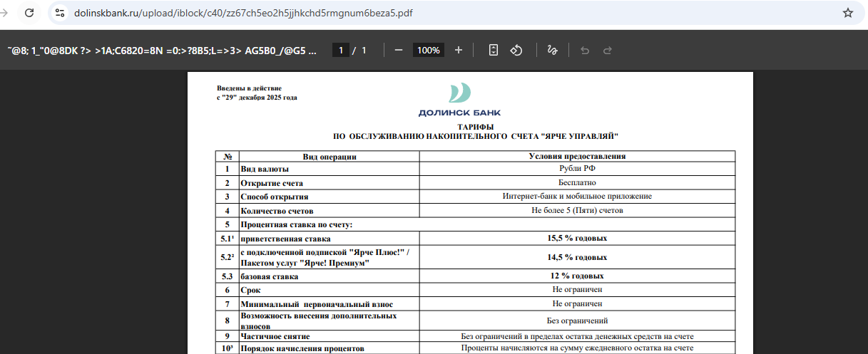Focus the dolinskbank.ru address bar
This screenshot has height=354, width=868.
(242, 13)
